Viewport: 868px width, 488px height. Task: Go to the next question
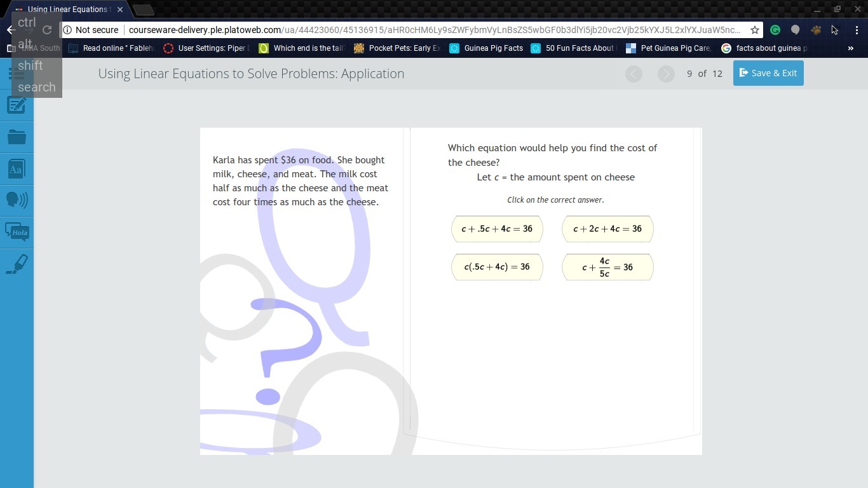(x=666, y=74)
